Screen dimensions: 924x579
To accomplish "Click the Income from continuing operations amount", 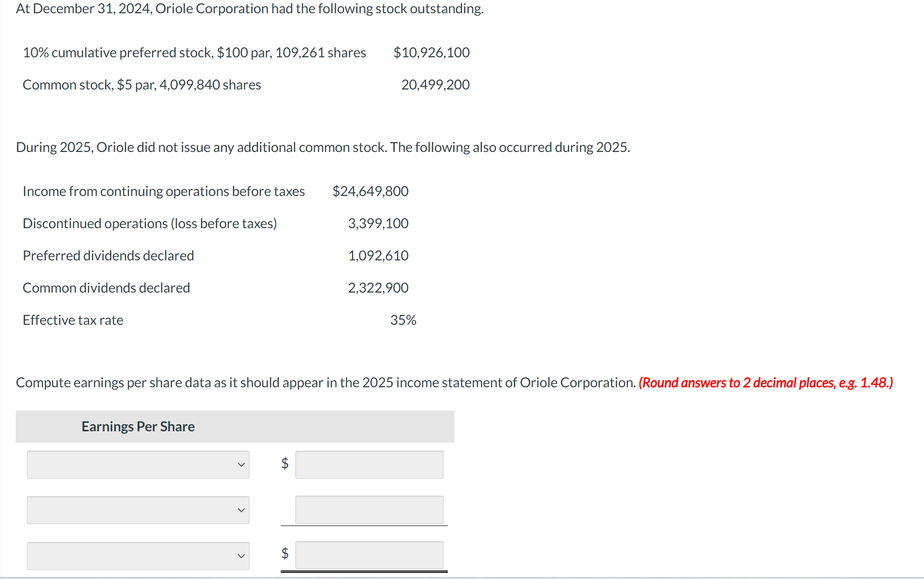I will coord(370,191).
